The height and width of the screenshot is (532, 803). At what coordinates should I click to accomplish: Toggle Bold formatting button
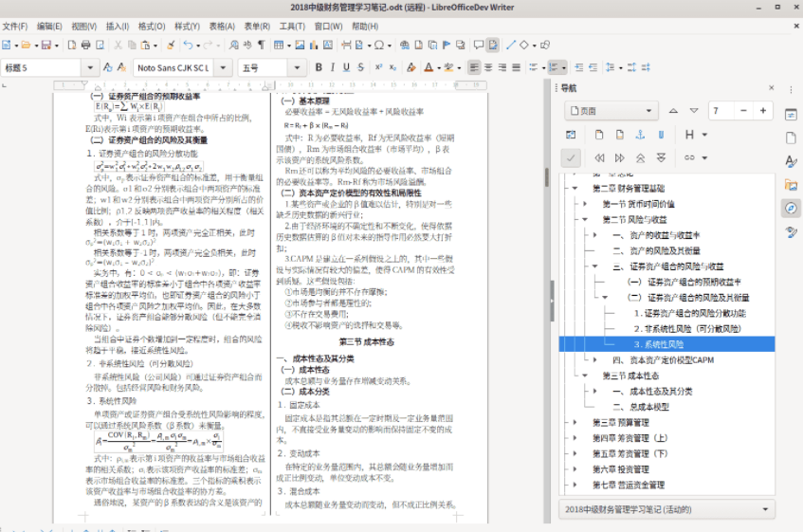coord(319,67)
